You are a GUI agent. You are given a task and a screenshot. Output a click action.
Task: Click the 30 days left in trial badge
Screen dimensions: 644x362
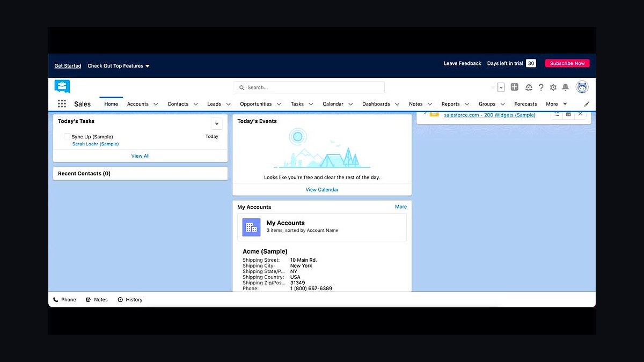(531, 63)
